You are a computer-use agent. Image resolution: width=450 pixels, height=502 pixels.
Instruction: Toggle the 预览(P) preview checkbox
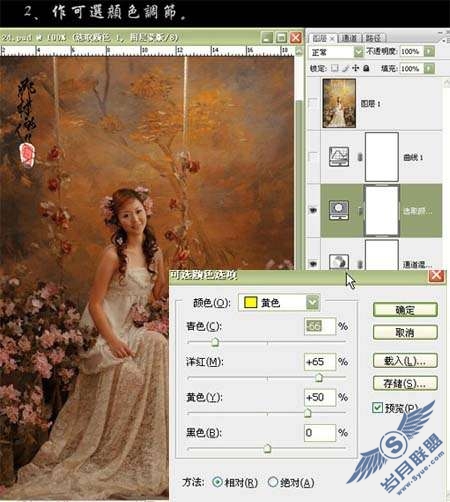click(377, 407)
